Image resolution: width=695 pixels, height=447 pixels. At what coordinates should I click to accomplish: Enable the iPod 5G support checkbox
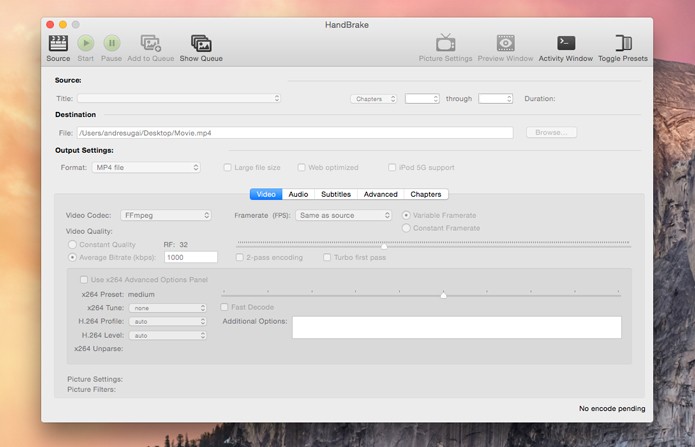click(392, 167)
